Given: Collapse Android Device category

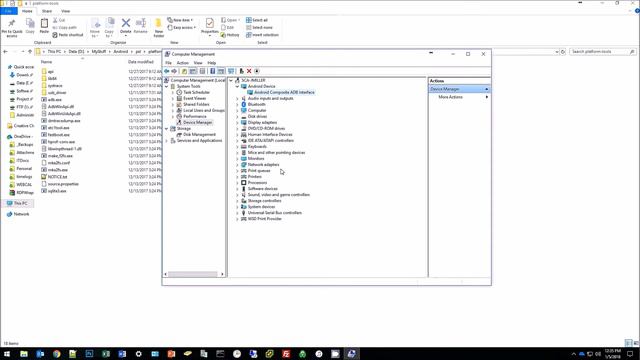Looking at the screenshot, I should tap(237, 87).
